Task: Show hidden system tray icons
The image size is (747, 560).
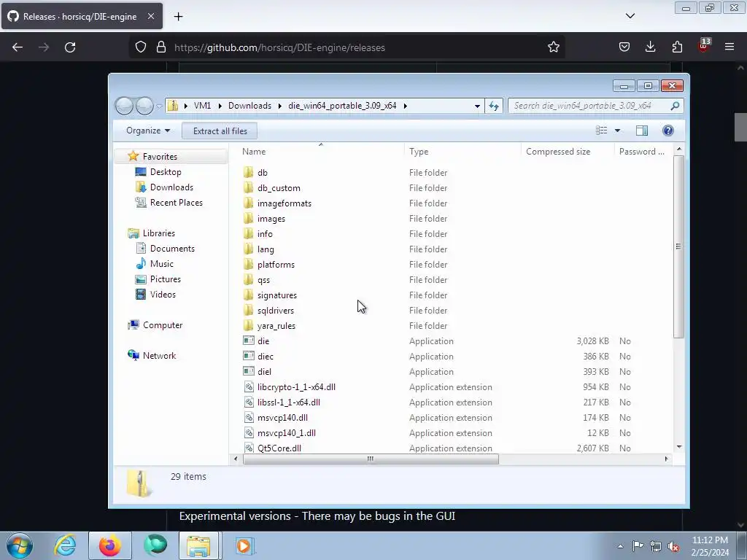Action: coord(620,546)
